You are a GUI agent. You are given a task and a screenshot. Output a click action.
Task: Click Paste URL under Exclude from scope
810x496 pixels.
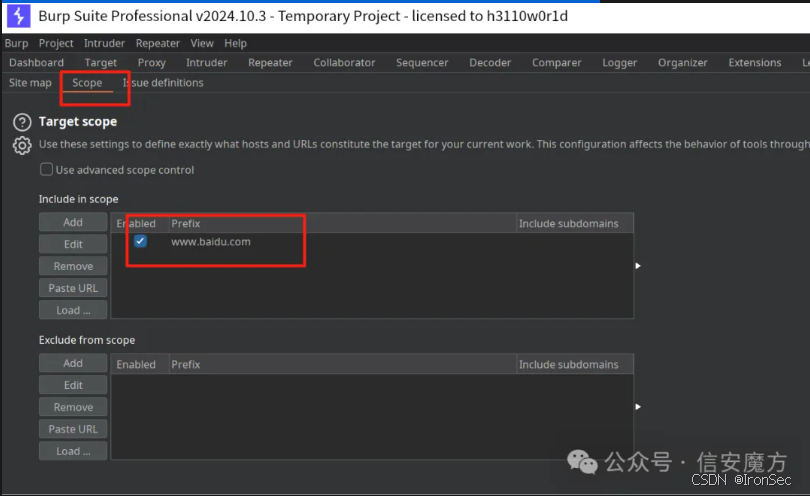pyautogui.click(x=73, y=429)
